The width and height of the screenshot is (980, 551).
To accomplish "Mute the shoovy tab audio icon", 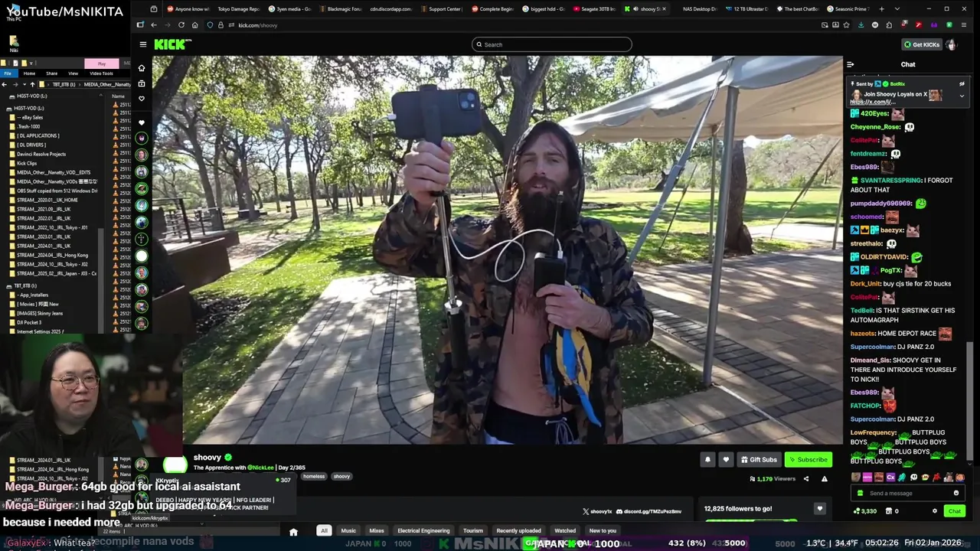I will tap(635, 9).
